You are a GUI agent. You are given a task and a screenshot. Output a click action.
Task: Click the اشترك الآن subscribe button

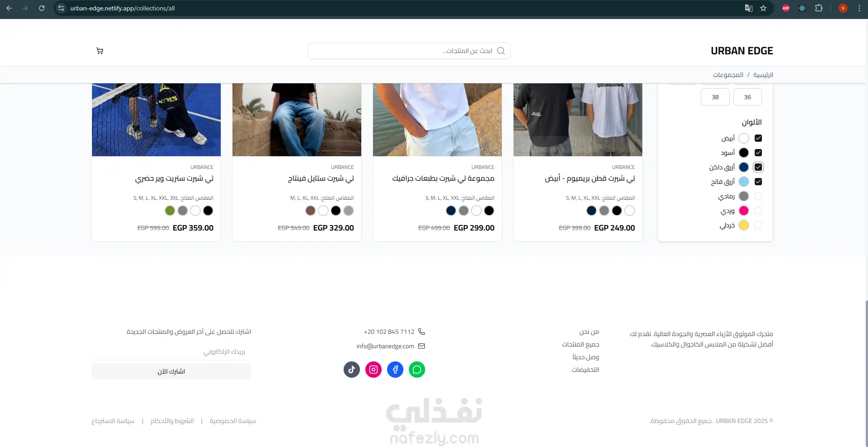(171, 371)
